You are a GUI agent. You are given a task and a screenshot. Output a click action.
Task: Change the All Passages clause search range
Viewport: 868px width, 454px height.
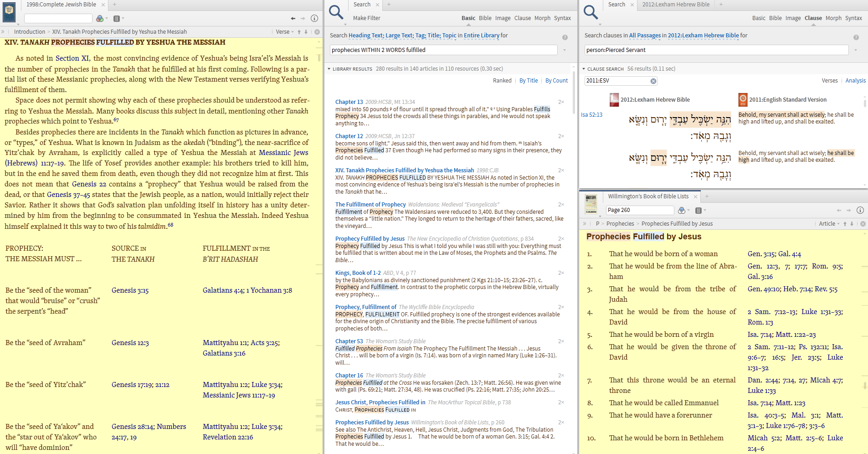point(645,36)
